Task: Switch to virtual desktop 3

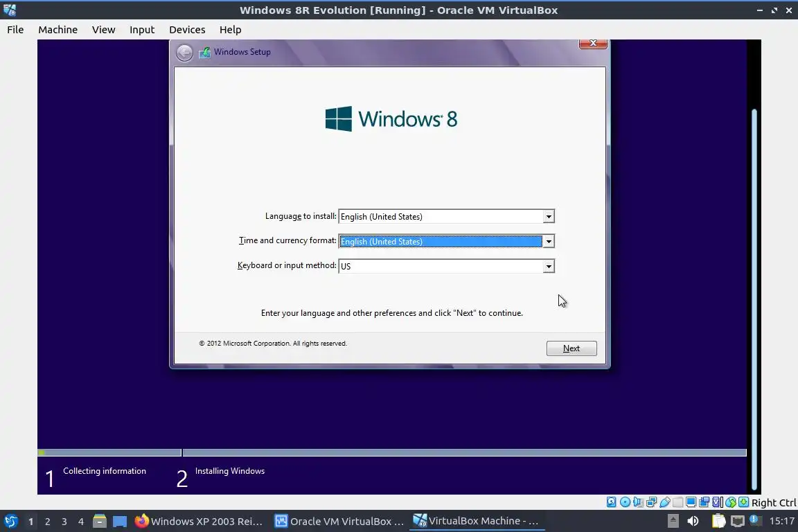Action: 64,522
